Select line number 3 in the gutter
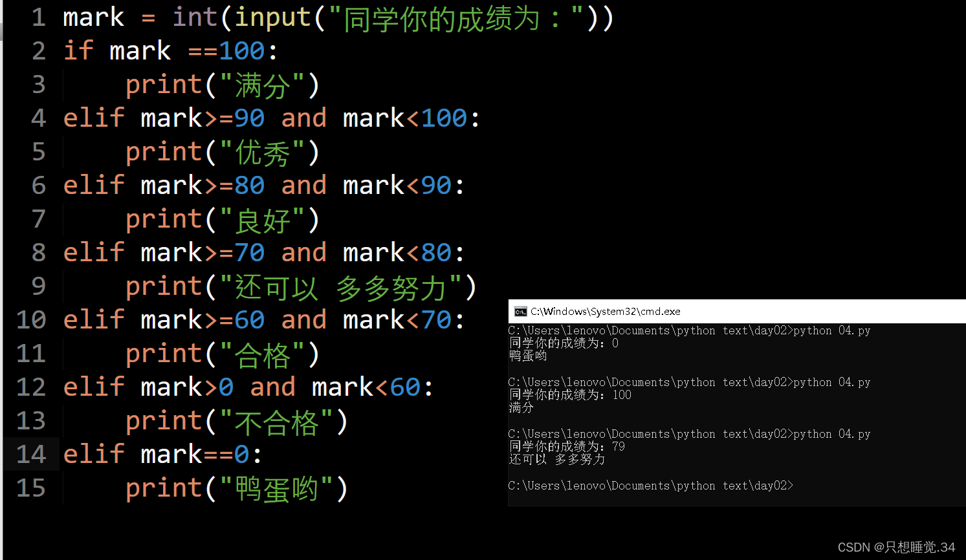Image resolution: width=966 pixels, height=560 pixels. 39,85
